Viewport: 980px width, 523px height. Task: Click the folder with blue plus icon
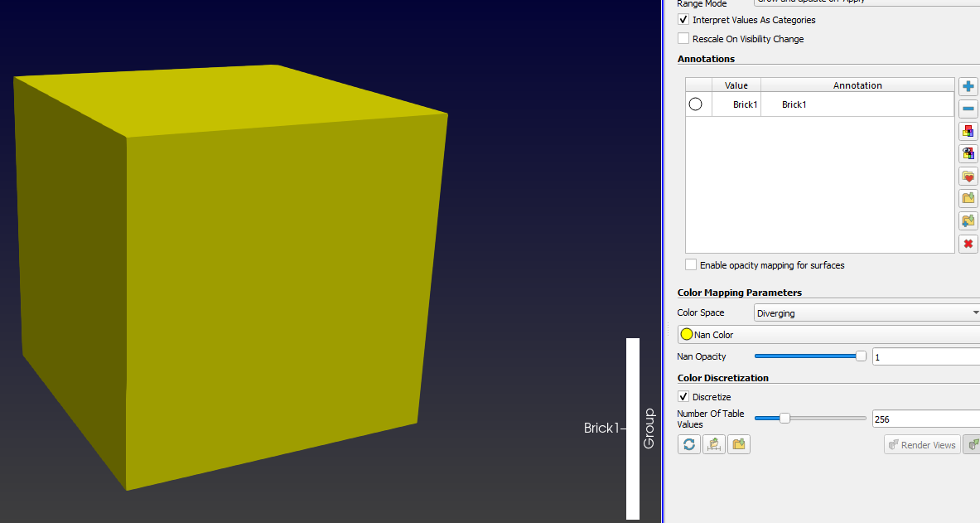point(968,221)
